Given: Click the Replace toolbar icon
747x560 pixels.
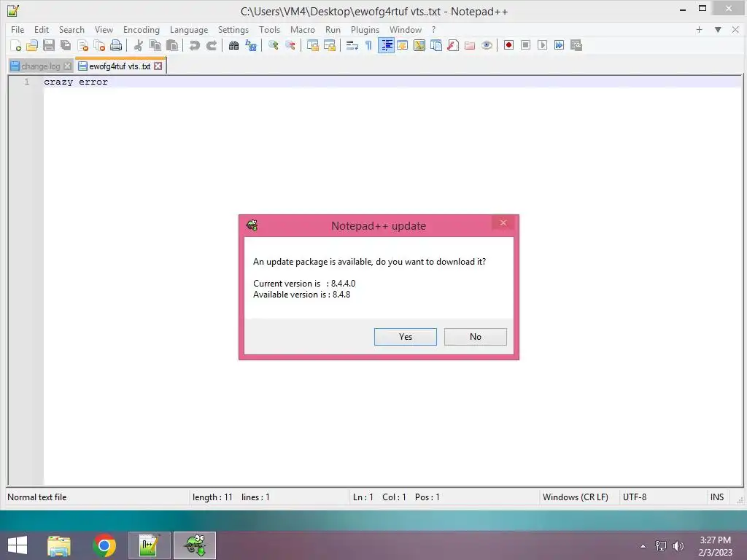Looking at the screenshot, I should tap(251, 45).
